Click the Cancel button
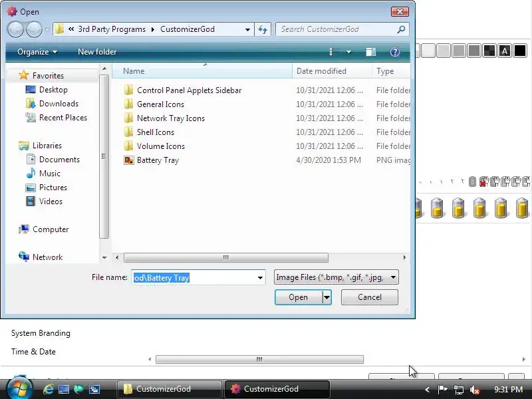Viewport: 532px width, 399px height. point(370,297)
